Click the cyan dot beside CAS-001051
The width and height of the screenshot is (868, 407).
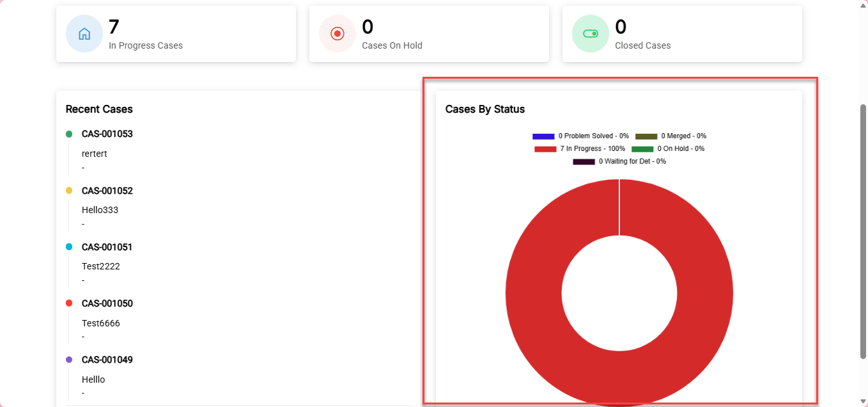(69, 247)
